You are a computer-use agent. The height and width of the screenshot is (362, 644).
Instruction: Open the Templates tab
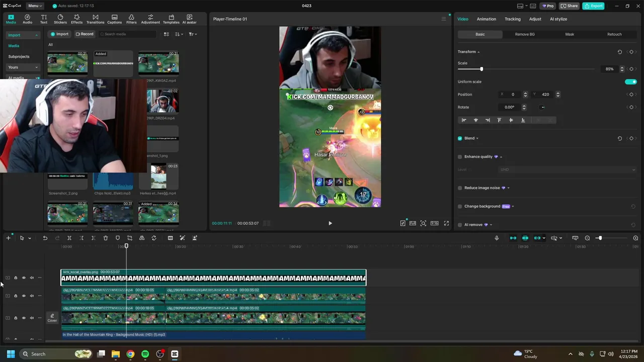[x=171, y=19]
